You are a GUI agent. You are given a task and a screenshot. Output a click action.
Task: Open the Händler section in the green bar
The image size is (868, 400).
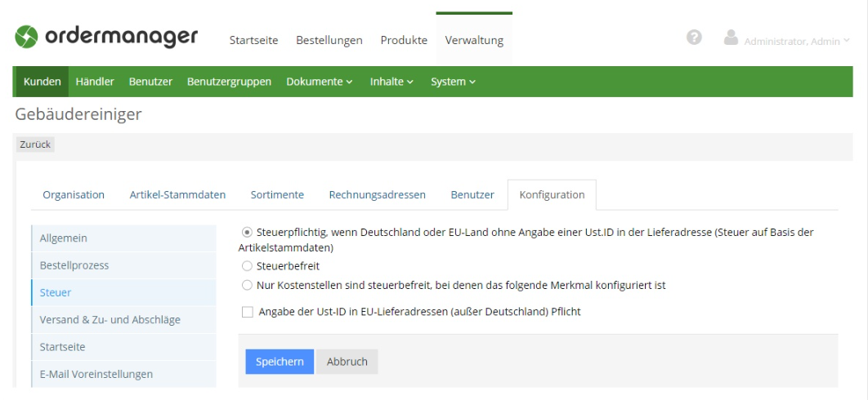pyautogui.click(x=94, y=82)
